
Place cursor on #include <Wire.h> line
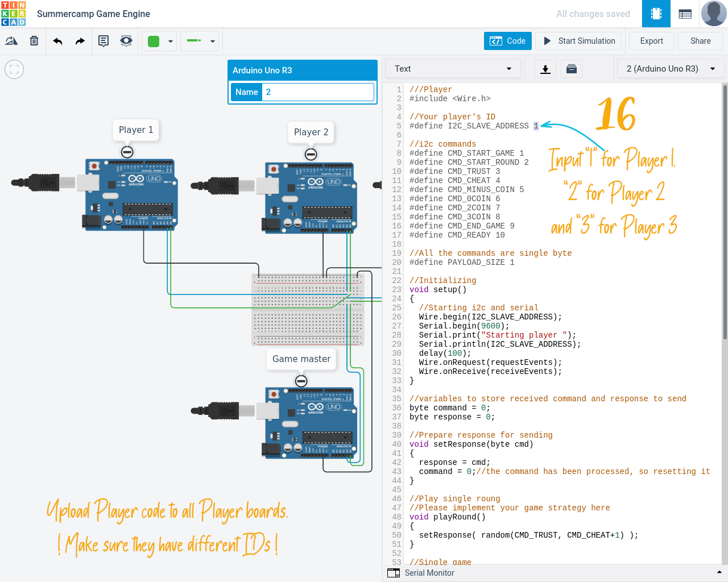click(x=450, y=98)
